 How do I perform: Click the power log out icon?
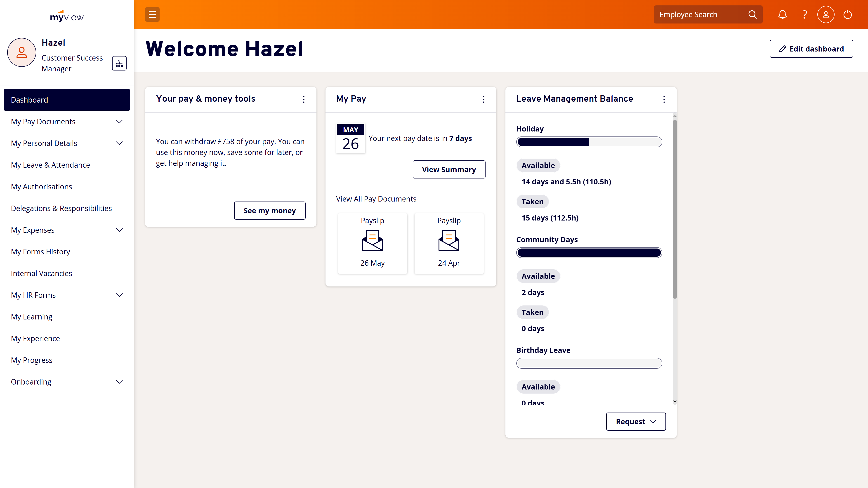pyautogui.click(x=847, y=14)
